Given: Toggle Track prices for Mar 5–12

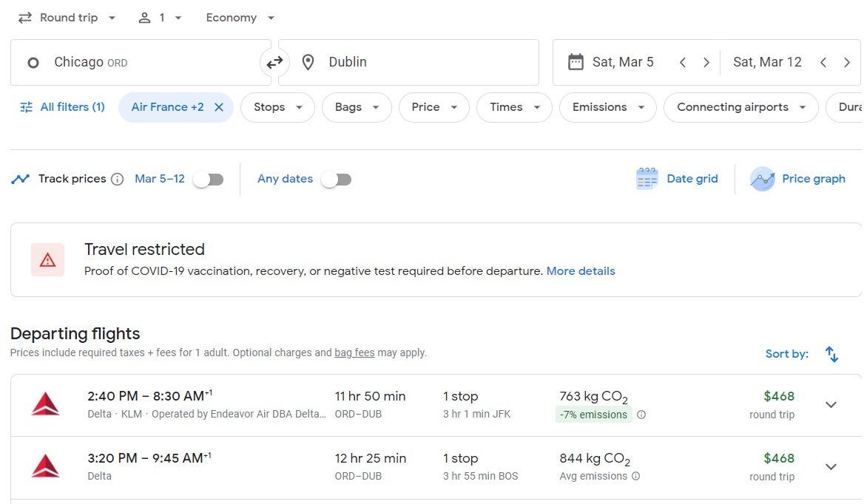Looking at the screenshot, I should coord(209,180).
